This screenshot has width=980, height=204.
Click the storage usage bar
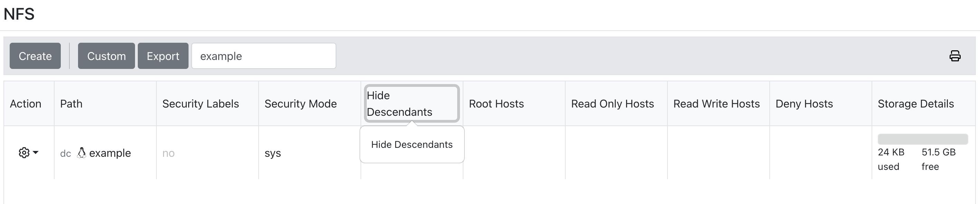click(x=923, y=139)
